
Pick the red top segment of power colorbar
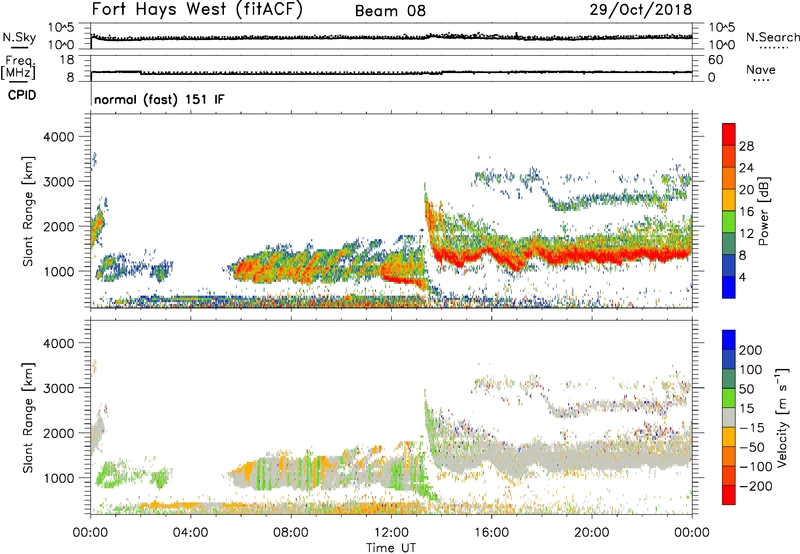pyautogui.click(x=729, y=134)
